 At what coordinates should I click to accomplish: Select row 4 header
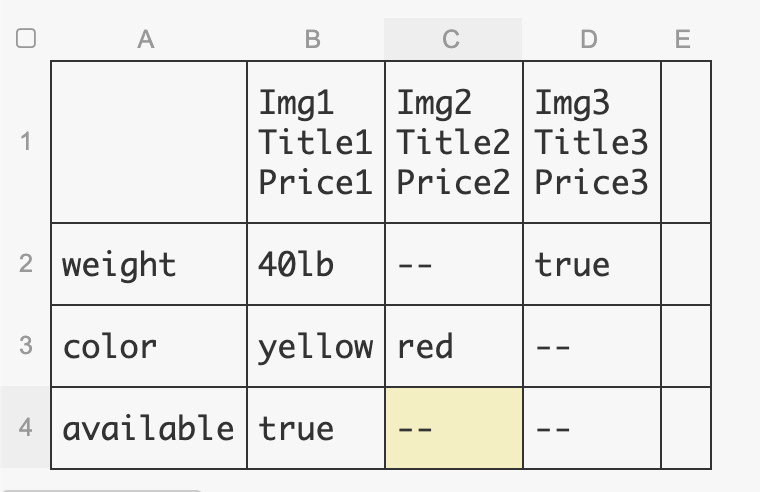[x=26, y=428]
